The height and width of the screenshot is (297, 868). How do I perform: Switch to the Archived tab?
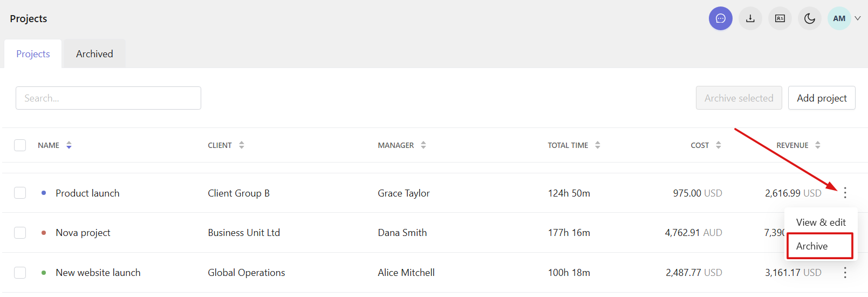(94, 54)
